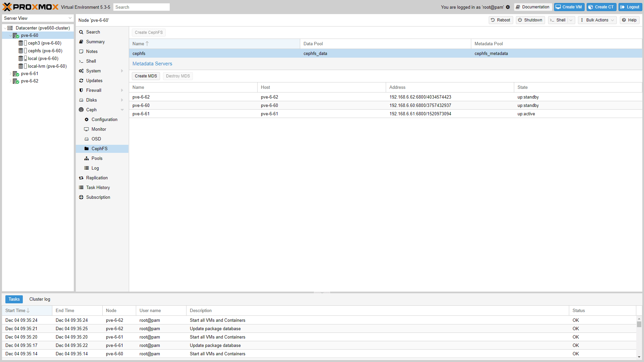Click the Subscription lifebuoy icon
This screenshot has width=644, height=362.
[81, 197]
